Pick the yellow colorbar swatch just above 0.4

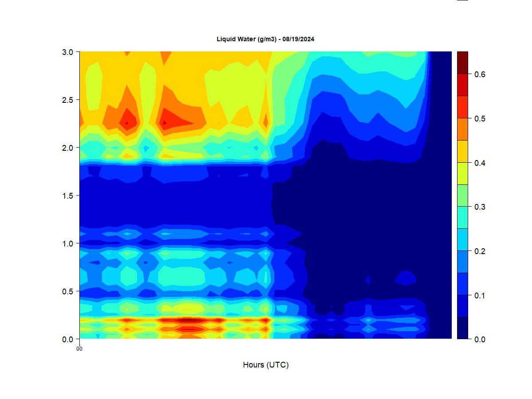click(x=462, y=151)
